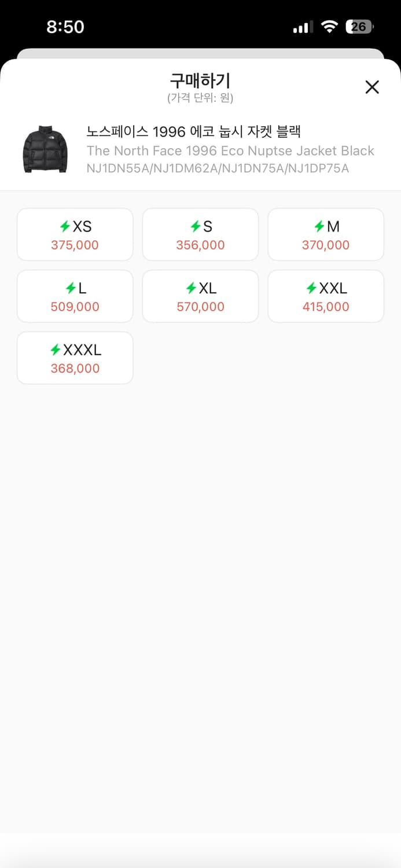Close the 구매하기 purchase sheet
Screen dimensions: 401x868
(372, 87)
